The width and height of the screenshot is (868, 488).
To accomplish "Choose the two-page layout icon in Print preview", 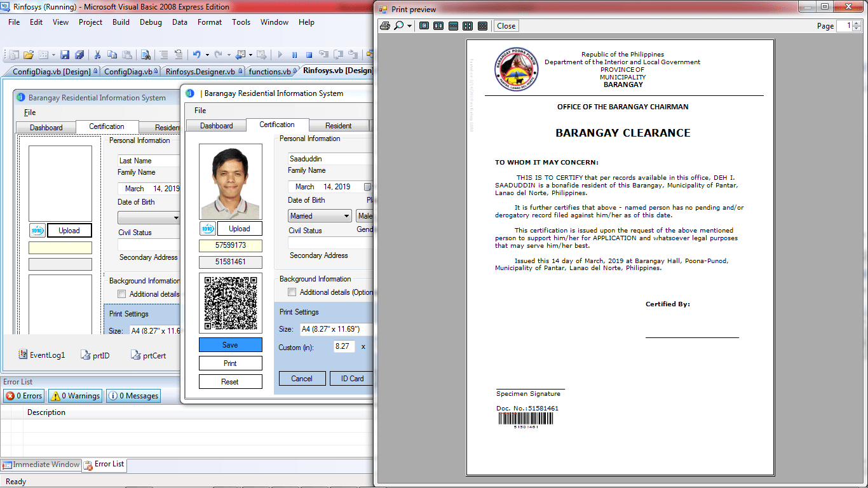I will (x=438, y=26).
